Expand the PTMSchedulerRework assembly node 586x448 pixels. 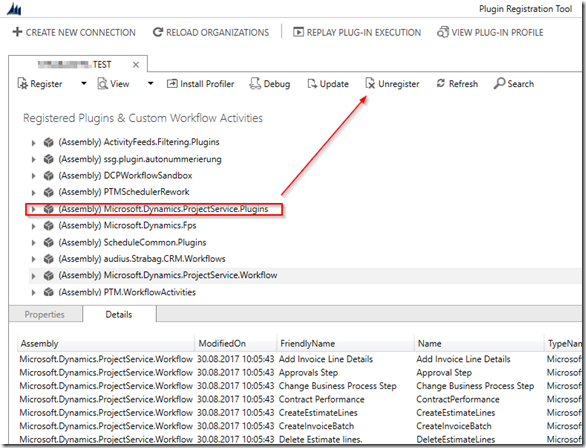click(x=33, y=193)
